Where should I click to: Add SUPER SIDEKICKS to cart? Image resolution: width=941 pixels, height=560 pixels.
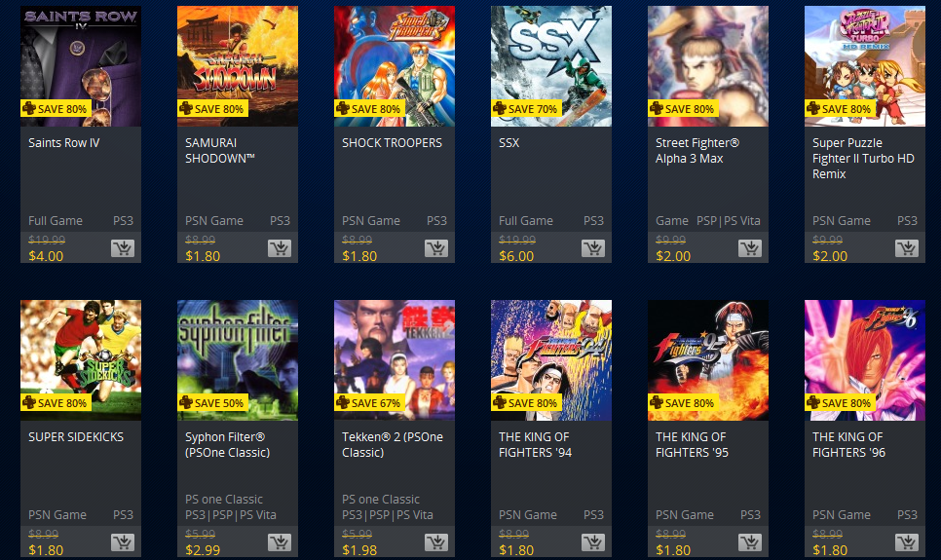[123, 542]
